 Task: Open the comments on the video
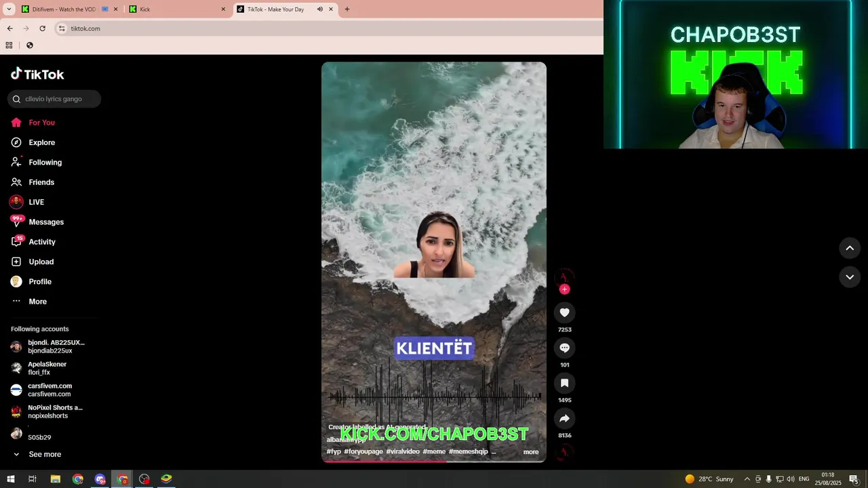pos(564,348)
